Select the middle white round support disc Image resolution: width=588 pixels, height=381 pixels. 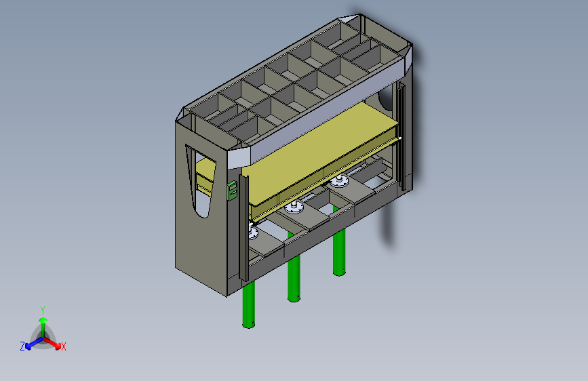pos(295,207)
